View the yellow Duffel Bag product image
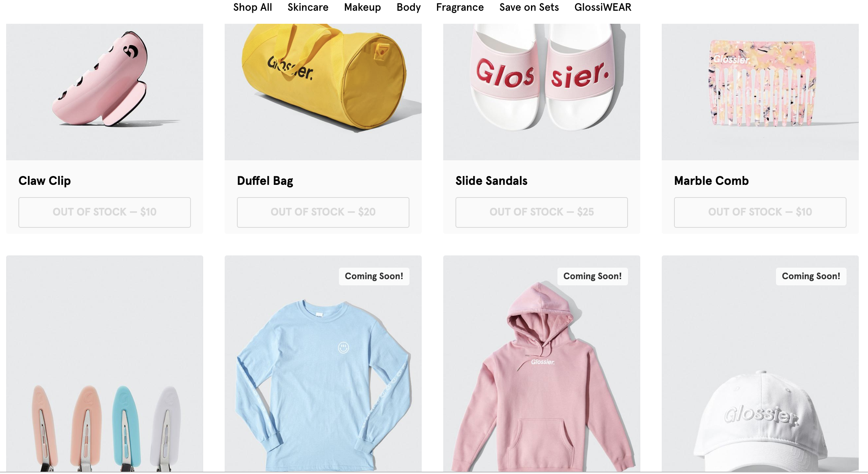Image resolution: width=868 pixels, height=474 pixels. pyautogui.click(x=323, y=92)
